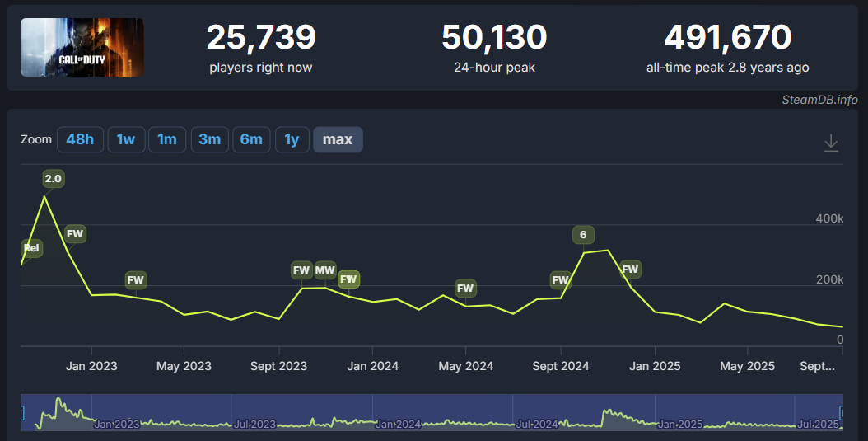This screenshot has height=441, width=868.
Task: Grab the left navigator range handle
Action: [x=22, y=413]
